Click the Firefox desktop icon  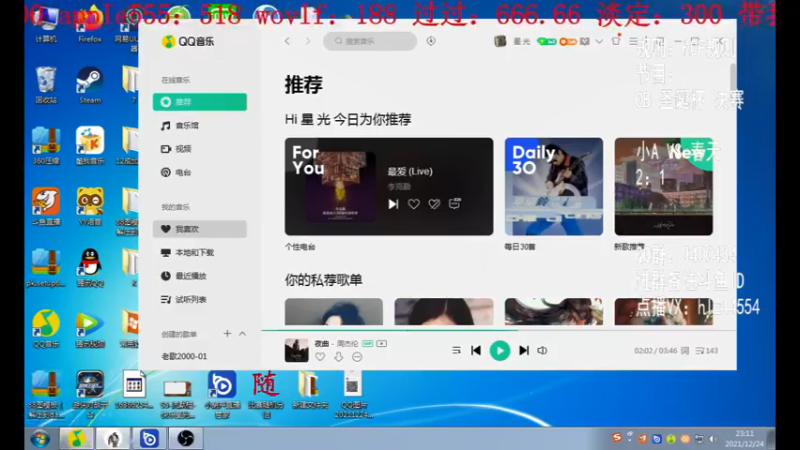click(x=90, y=24)
